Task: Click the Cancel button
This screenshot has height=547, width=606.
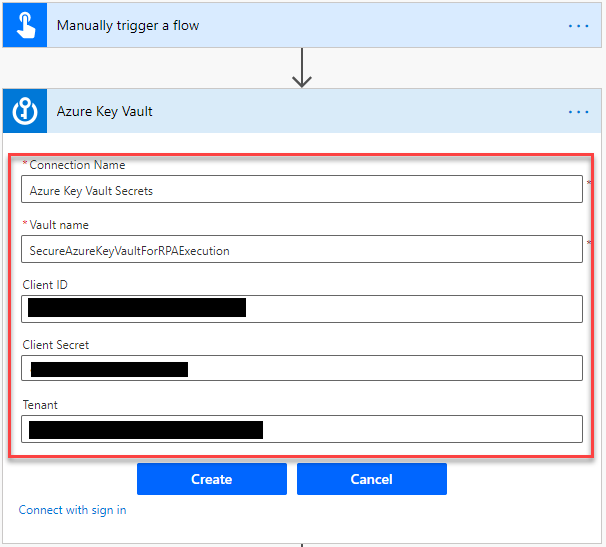Action: pyautogui.click(x=372, y=479)
